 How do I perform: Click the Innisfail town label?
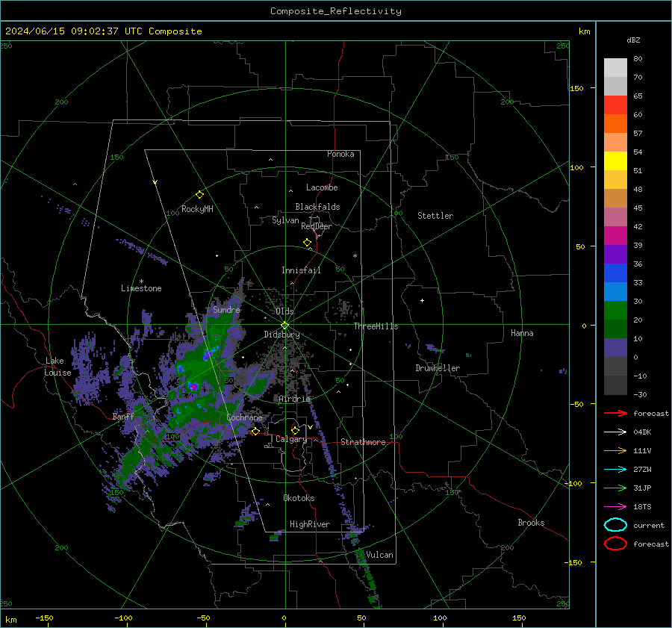(x=301, y=270)
